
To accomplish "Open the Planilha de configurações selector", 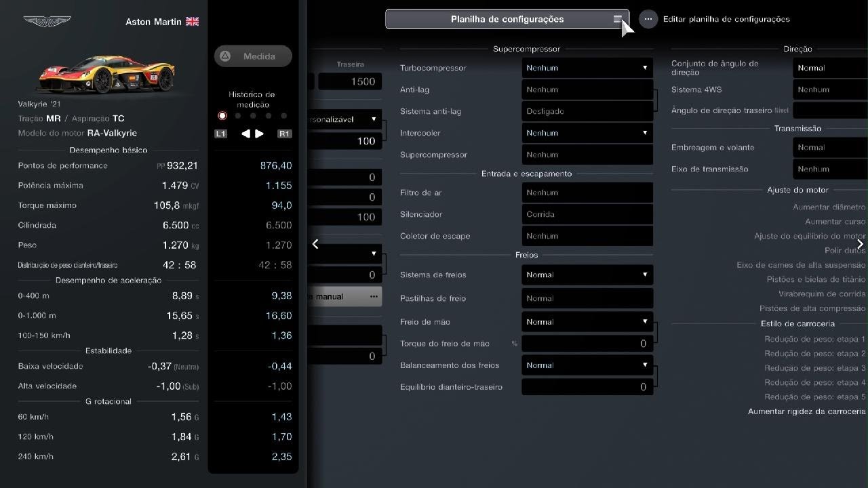I will (507, 19).
